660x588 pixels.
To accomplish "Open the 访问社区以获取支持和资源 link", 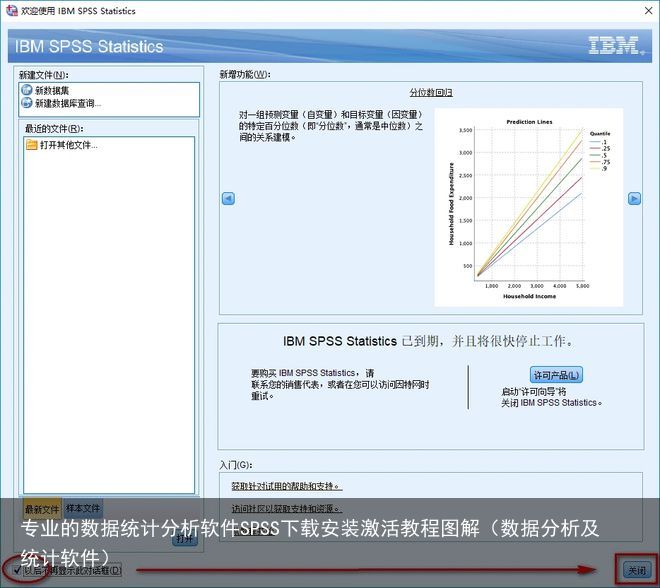I will pos(287,508).
